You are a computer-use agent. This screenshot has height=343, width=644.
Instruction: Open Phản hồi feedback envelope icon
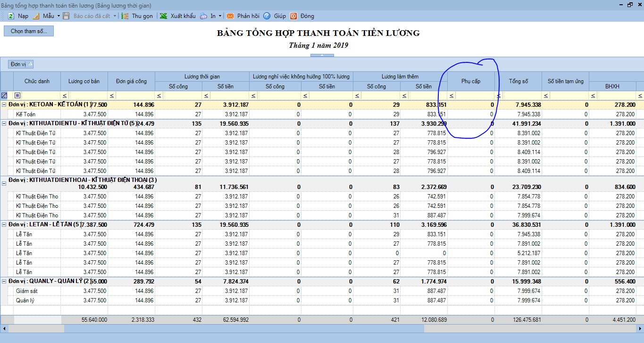point(230,16)
